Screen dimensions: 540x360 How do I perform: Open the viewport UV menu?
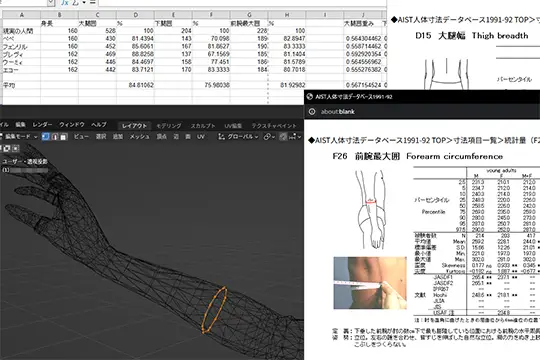(201, 137)
